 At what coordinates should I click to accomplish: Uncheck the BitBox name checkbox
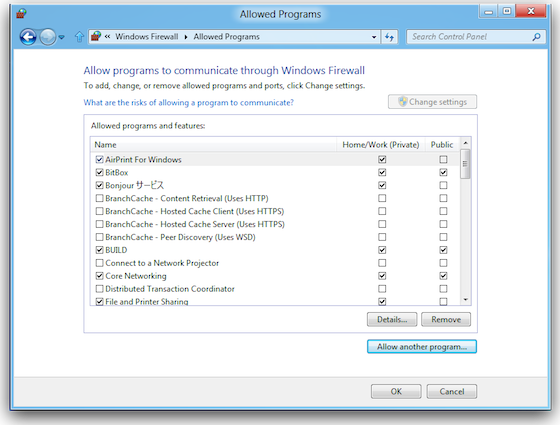pos(100,172)
